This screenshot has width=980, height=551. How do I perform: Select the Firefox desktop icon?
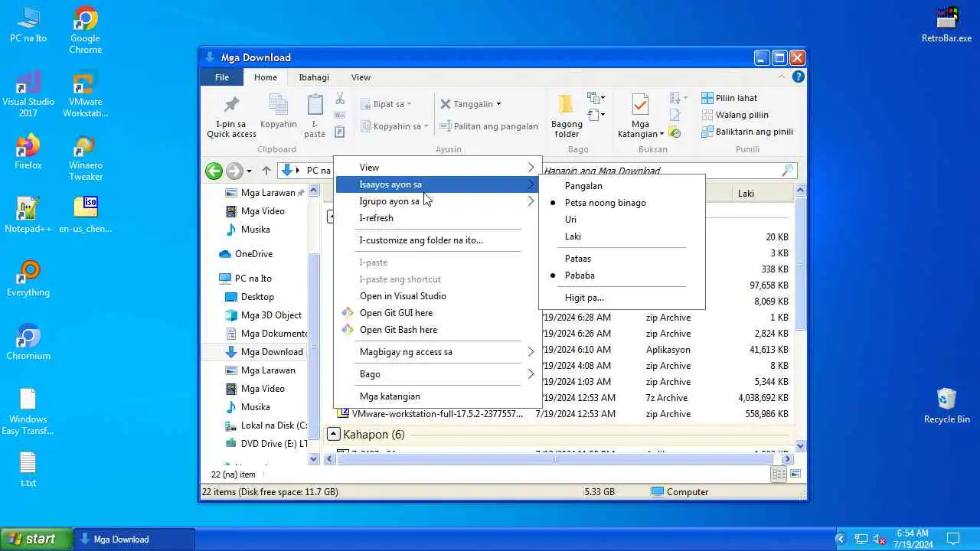pyautogui.click(x=28, y=152)
